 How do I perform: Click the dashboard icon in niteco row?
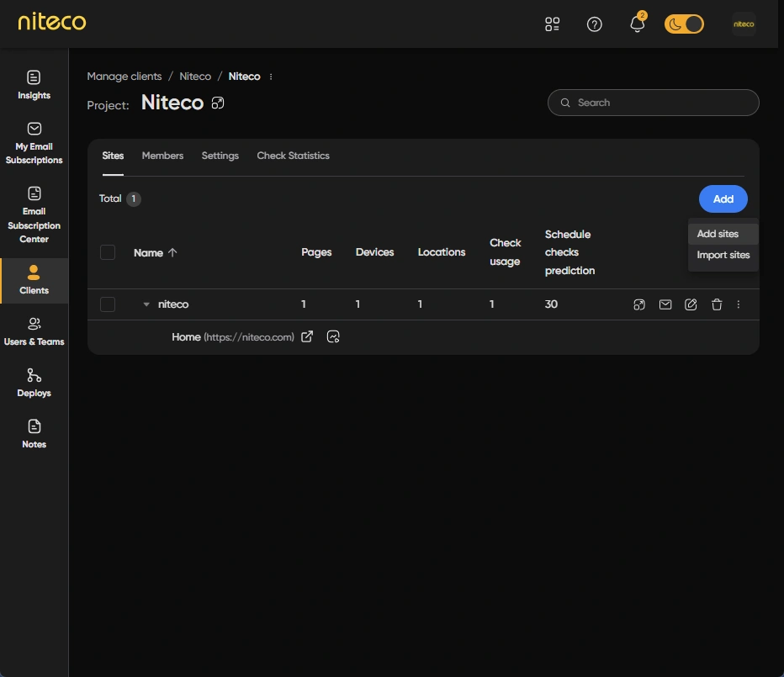(639, 304)
